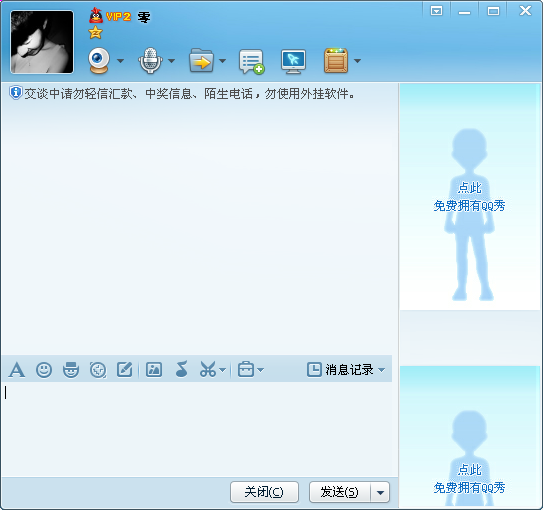Open the applications box icon
Screen dimensions: 543x510
336,61
